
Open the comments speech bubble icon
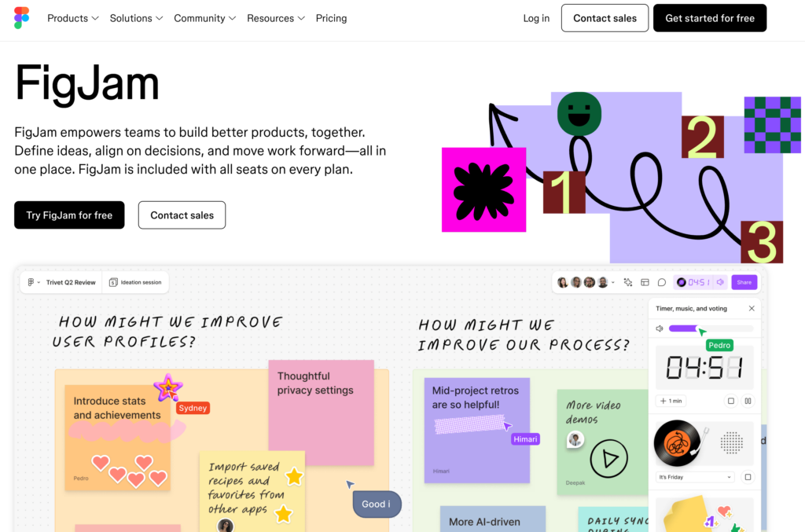662,282
